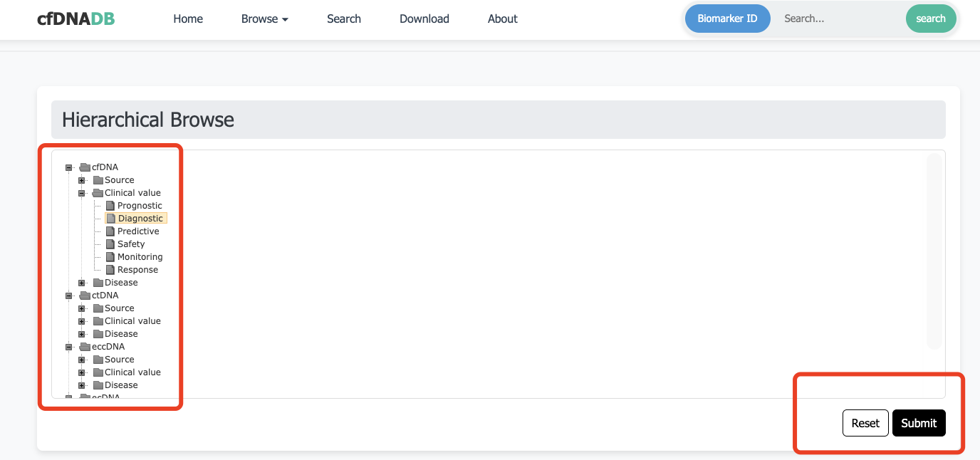The width and height of the screenshot is (980, 460).
Task: Click the tree panel vertical scrollbar
Action: tap(934, 251)
